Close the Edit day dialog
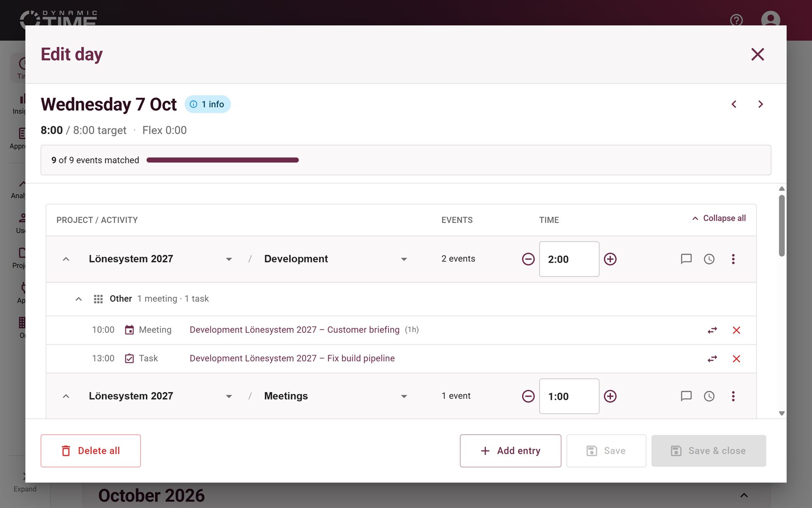 tap(757, 54)
